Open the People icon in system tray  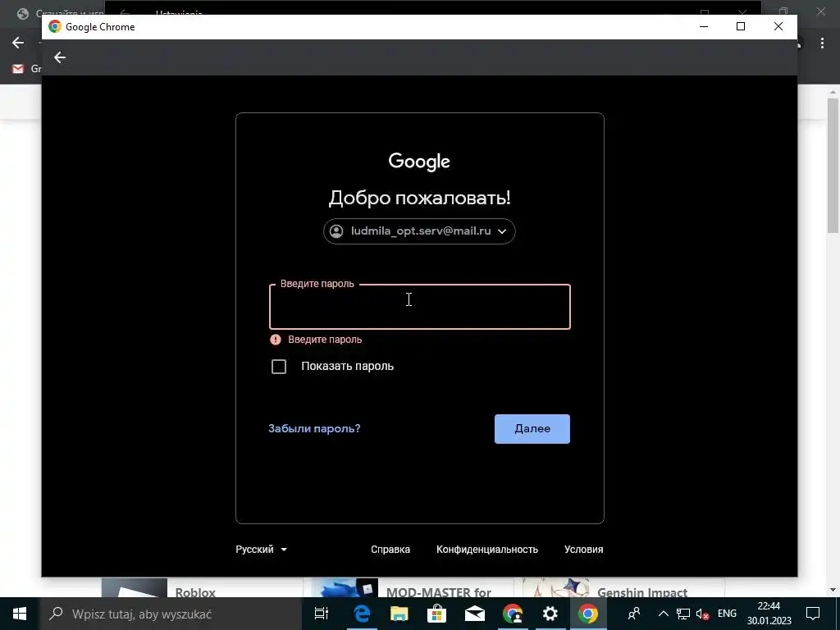point(634,614)
